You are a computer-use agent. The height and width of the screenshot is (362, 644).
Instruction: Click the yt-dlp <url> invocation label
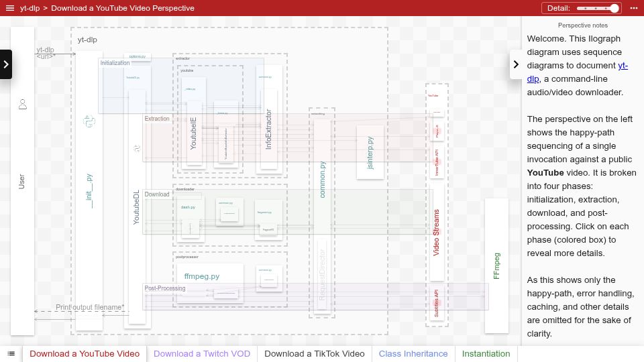[x=46, y=53]
